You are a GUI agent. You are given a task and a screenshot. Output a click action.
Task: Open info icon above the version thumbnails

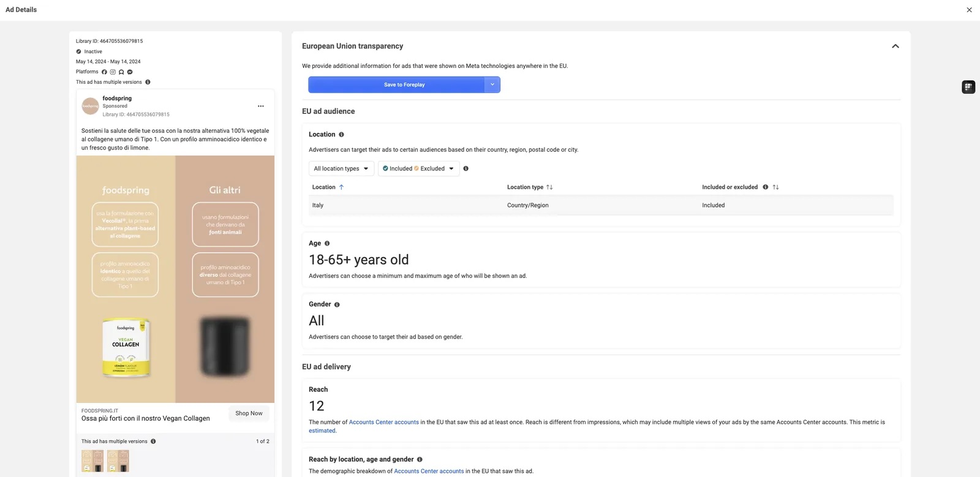[x=153, y=441]
